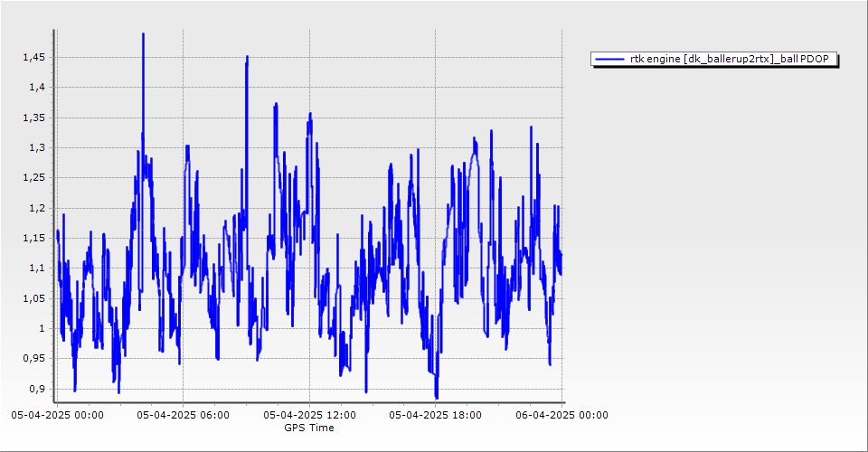Click the 06-04-2025 00:00 x-axis label
Viewport: 868px width, 452px height.
pos(561,415)
